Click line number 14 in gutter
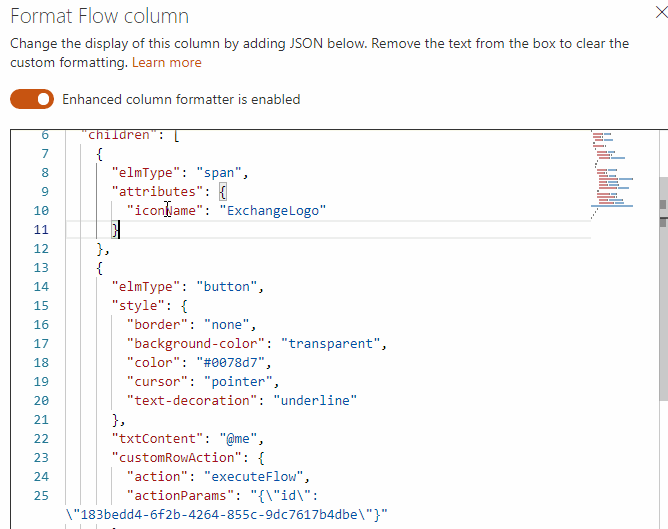The image size is (668, 529). point(40,286)
